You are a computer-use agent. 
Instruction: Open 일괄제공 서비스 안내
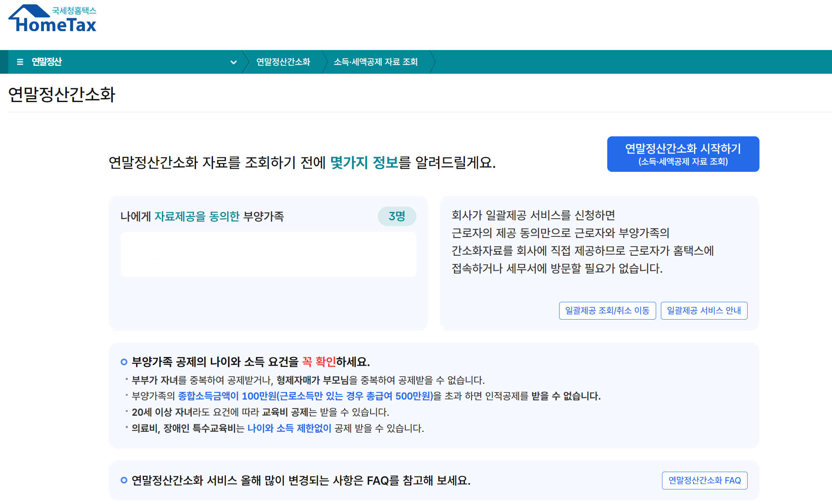coord(704,311)
